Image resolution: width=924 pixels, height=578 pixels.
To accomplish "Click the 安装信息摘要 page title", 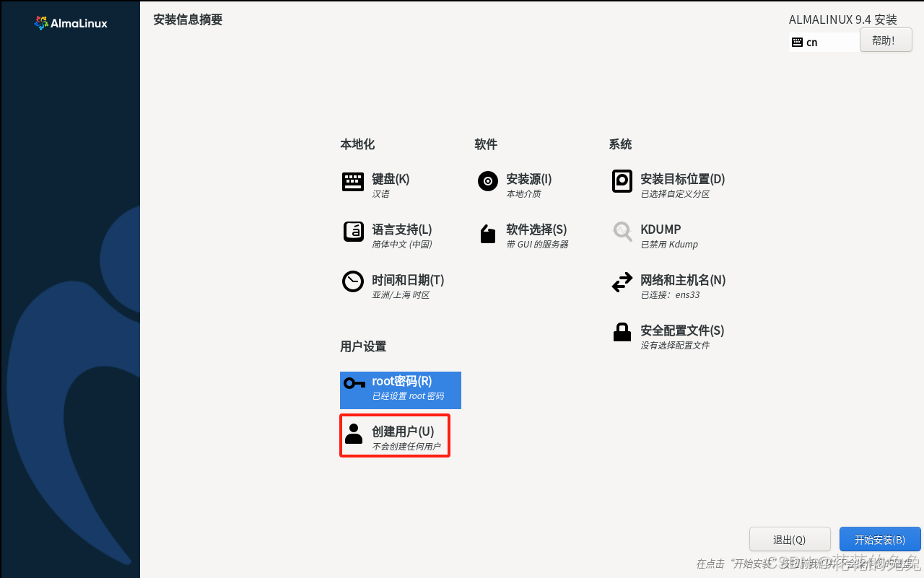I will [x=188, y=19].
